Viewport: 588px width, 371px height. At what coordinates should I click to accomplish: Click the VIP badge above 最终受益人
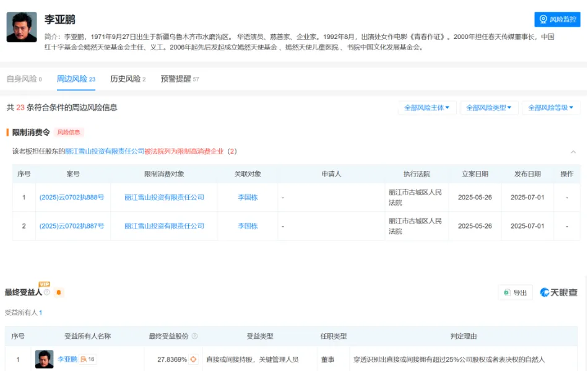coord(44,284)
